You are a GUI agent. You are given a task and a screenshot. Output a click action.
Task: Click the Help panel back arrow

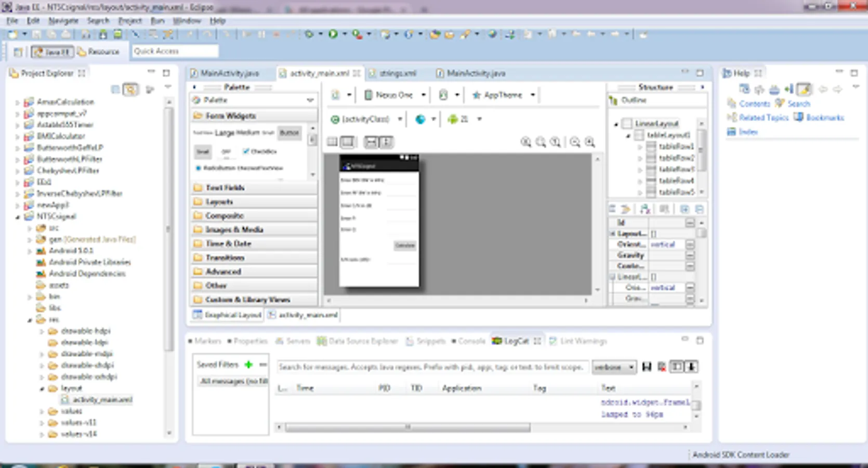(x=823, y=89)
